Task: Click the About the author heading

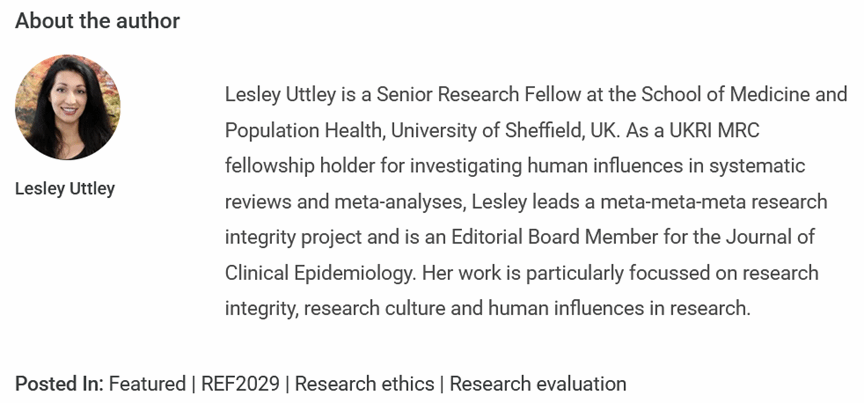Action: 98,21
